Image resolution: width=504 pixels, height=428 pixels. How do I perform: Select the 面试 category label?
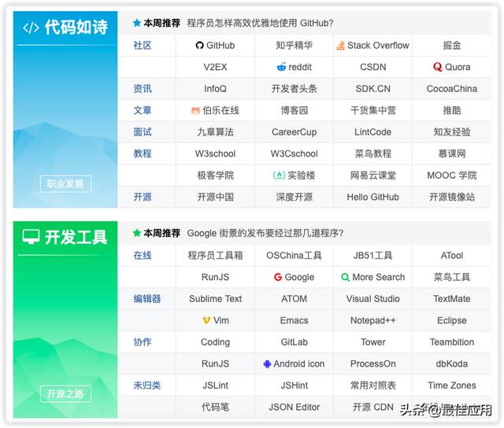[143, 132]
